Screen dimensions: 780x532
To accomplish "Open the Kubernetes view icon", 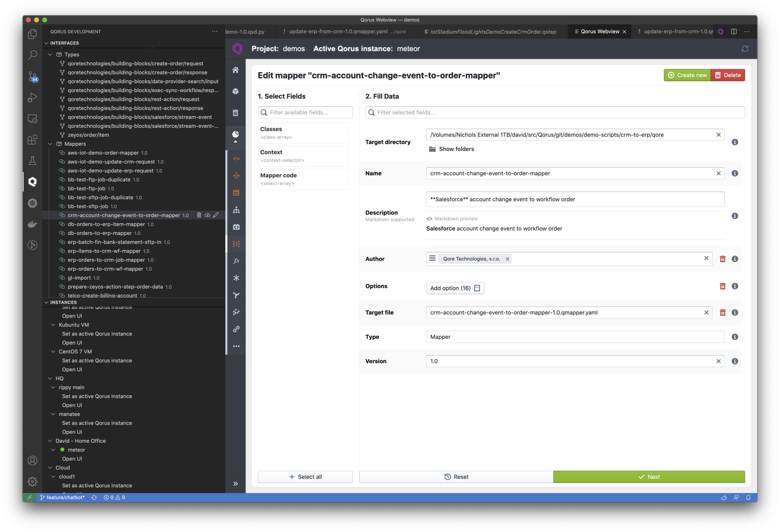I will tap(32, 203).
